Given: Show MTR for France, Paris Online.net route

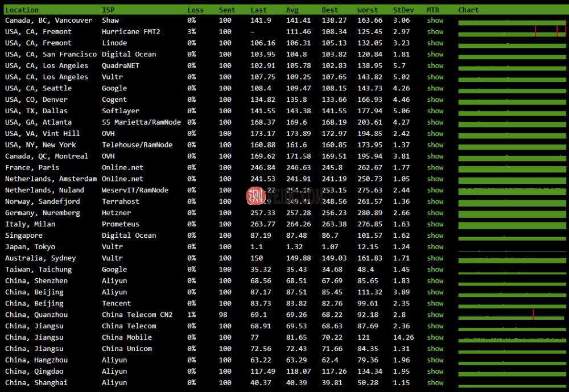Looking at the screenshot, I should click(435, 167).
